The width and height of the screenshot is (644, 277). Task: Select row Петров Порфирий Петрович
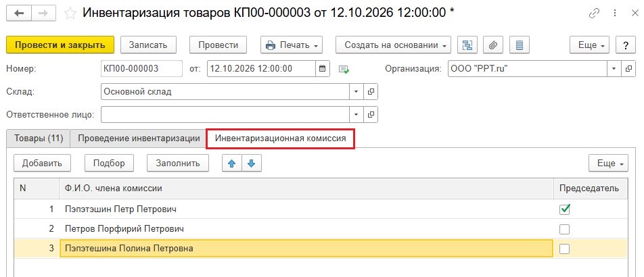(321, 229)
